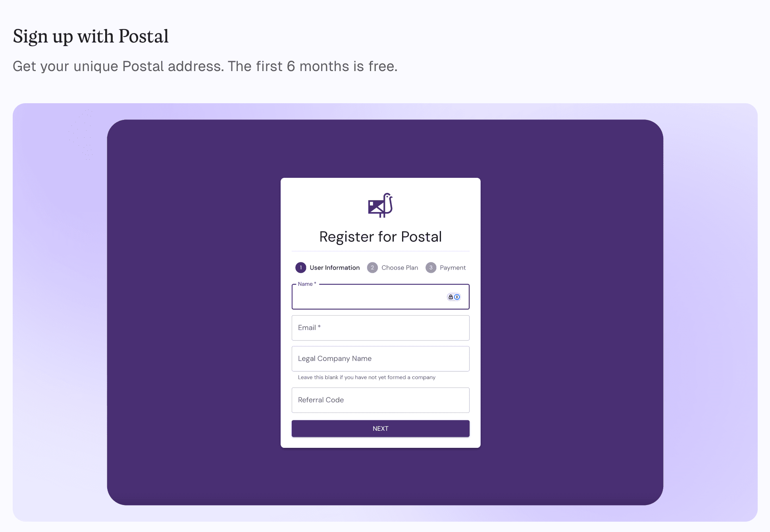Click the blue 1Password autofill icon
Viewport: 770px width, 532px height.
pyautogui.click(x=457, y=297)
